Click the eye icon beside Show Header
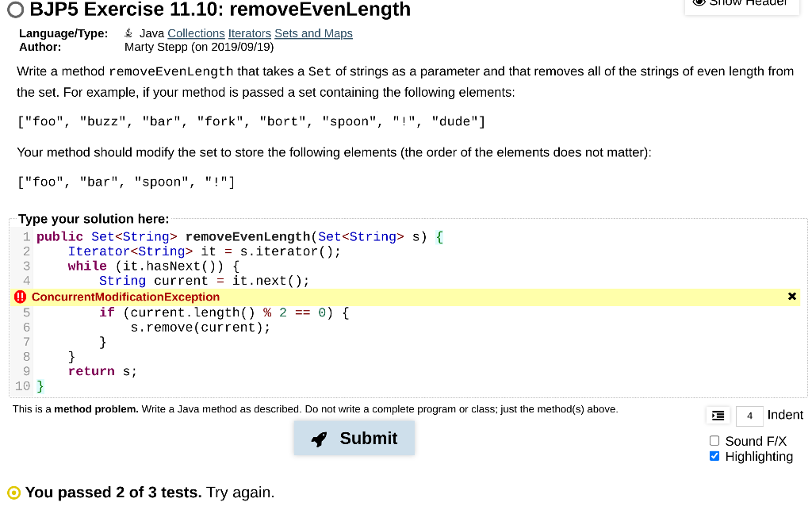 click(699, 3)
